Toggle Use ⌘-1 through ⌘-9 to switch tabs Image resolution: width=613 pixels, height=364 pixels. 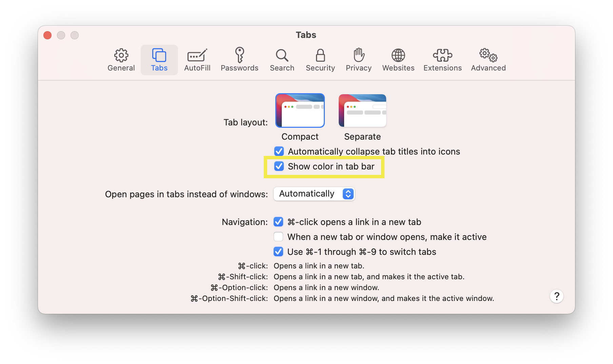278,251
